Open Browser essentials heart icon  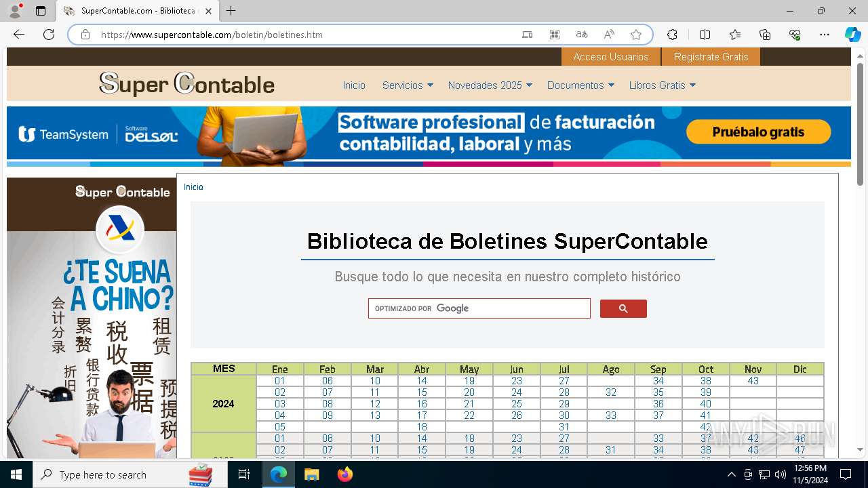click(x=795, y=35)
